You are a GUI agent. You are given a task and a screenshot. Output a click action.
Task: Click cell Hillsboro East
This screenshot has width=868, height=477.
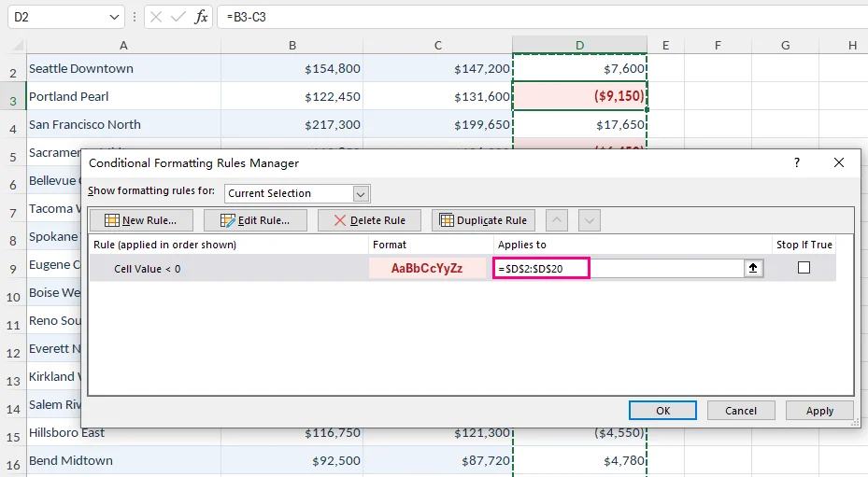[x=123, y=436]
